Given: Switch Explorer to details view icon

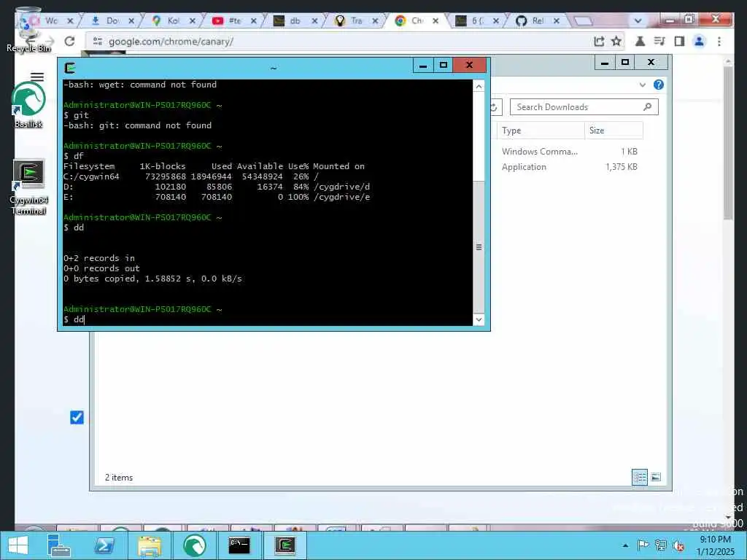Looking at the screenshot, I should click(x=640, y=477).
